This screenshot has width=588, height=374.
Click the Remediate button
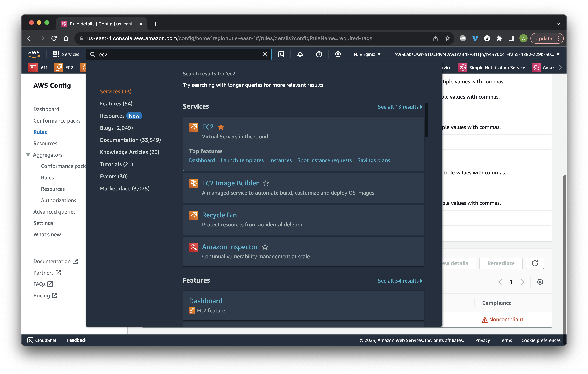pyautogui.click(x=501, y=263)
